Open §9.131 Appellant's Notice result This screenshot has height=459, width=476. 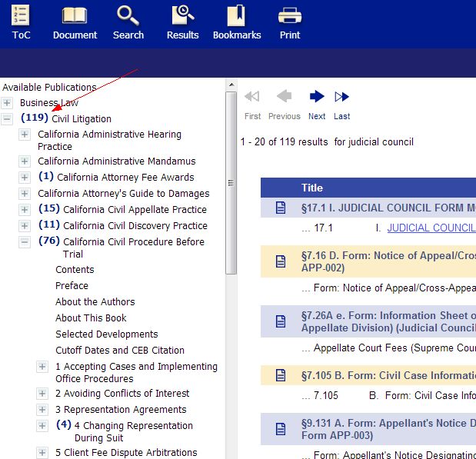[x=388, y=429]
